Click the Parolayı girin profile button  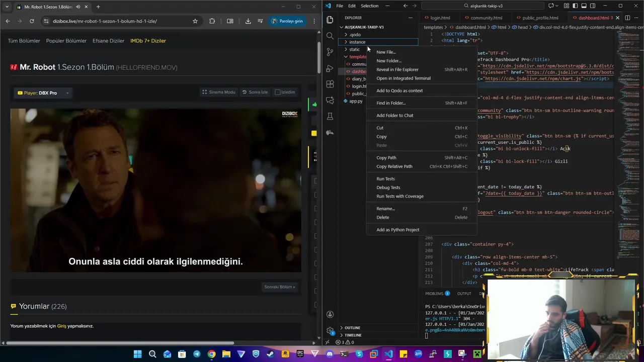point(288,21)
